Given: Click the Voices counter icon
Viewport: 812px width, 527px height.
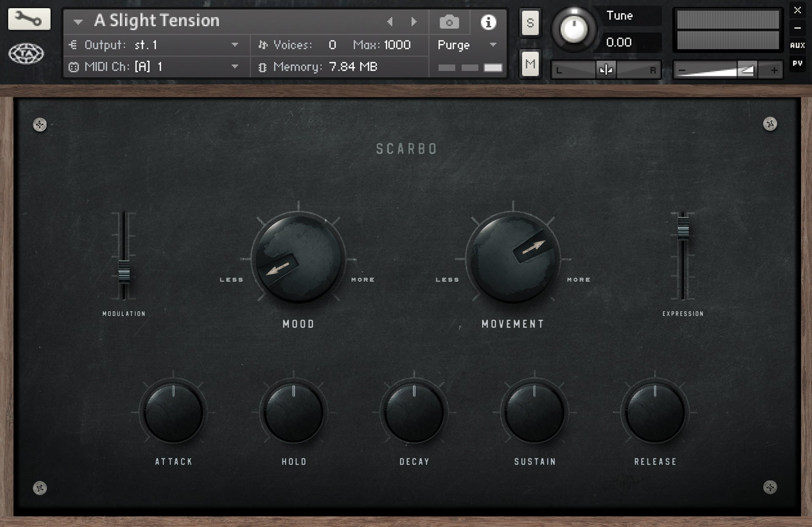Looking at the screenshot, I should (x=263, y=45).
